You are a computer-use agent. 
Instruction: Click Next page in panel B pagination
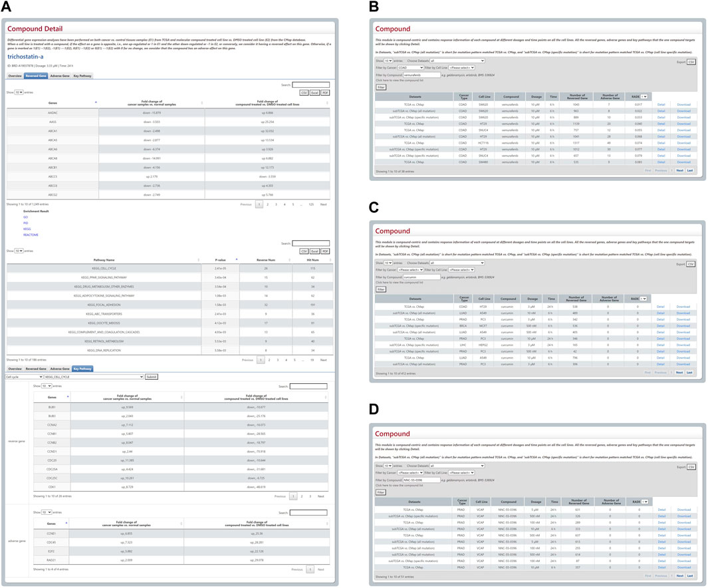coord(679,171)
